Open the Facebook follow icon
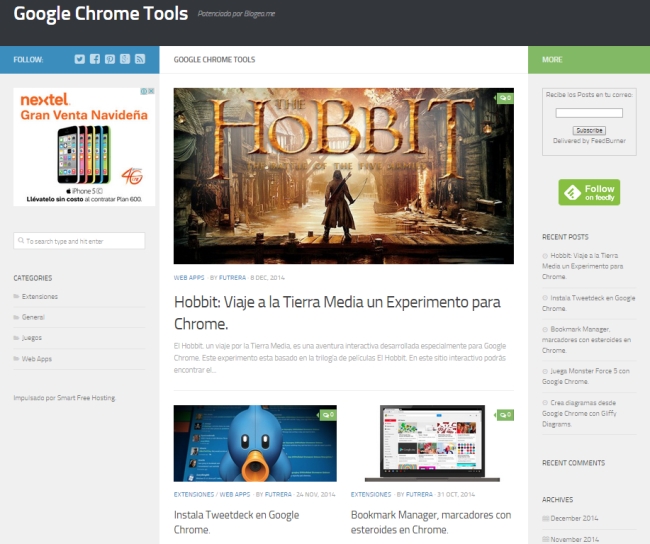Screen dimensions: 650x544 (x=95, y=59)
